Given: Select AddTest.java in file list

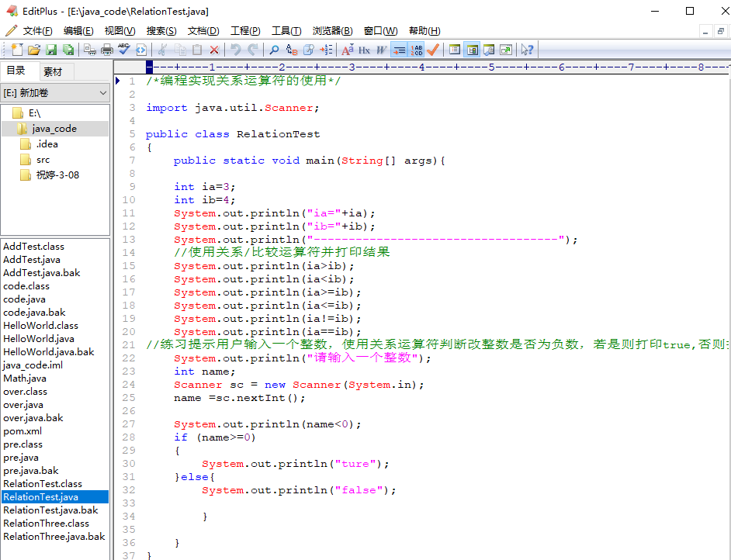Looking at the screenshot, I should click(32, 260).
